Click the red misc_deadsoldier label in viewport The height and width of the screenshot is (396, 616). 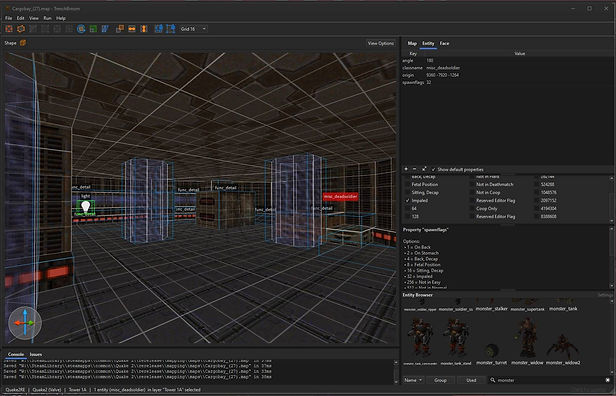coord(341,196)
